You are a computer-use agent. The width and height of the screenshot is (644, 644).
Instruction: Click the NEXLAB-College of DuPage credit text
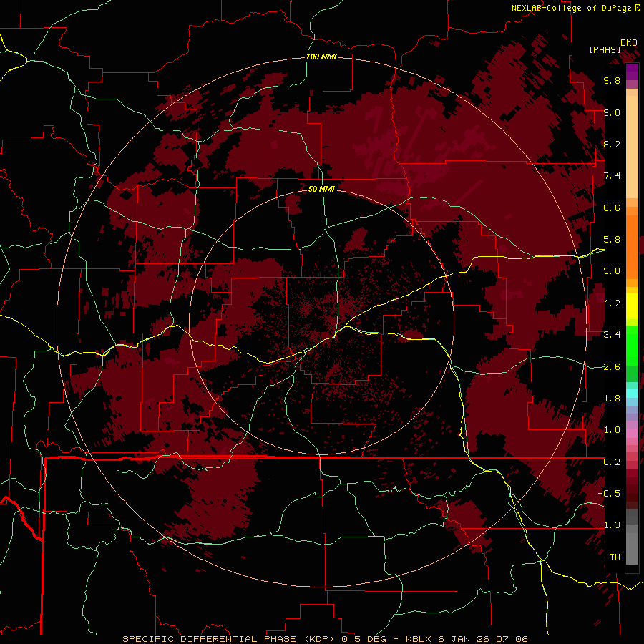pos(571,8)
